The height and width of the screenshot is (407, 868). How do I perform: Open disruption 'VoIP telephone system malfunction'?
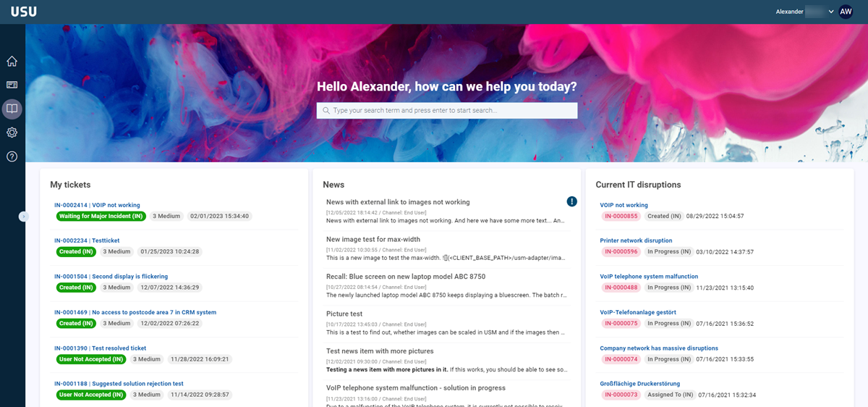tap(649, 276)
